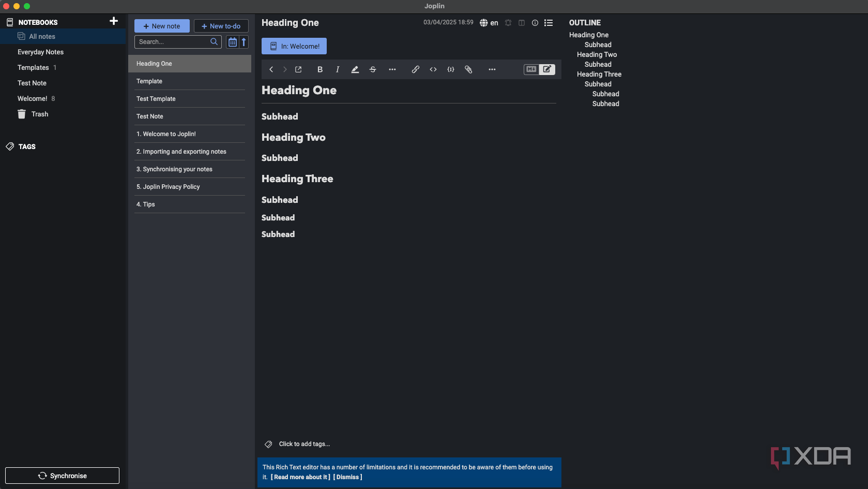The height and width of the screenshot is (489, 868).
Task: Switch to Rich Text editor mode
Action: point(547,69)
